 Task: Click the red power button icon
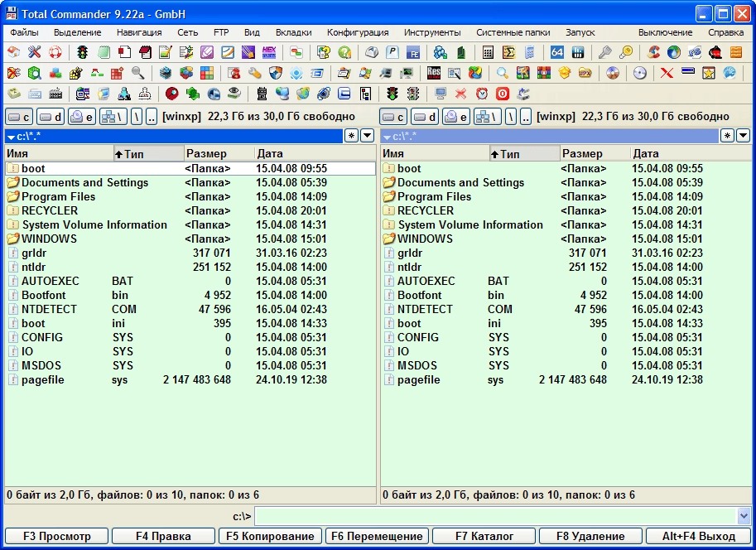[503, 94]
